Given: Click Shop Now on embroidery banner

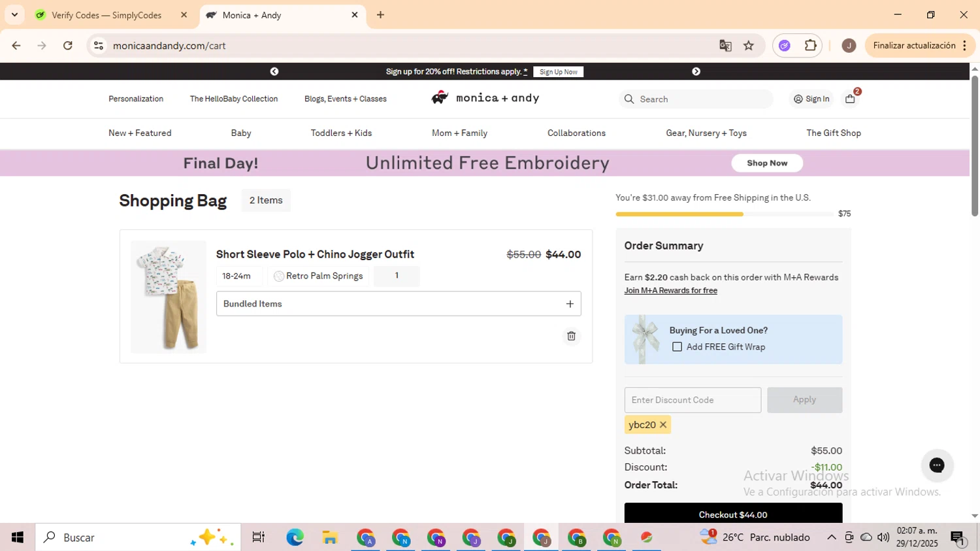Looking at the screenshot, I should (767, 163).
